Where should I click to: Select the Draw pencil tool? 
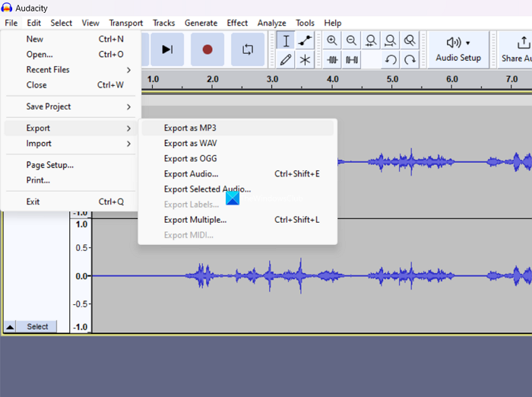click(286, 59)
